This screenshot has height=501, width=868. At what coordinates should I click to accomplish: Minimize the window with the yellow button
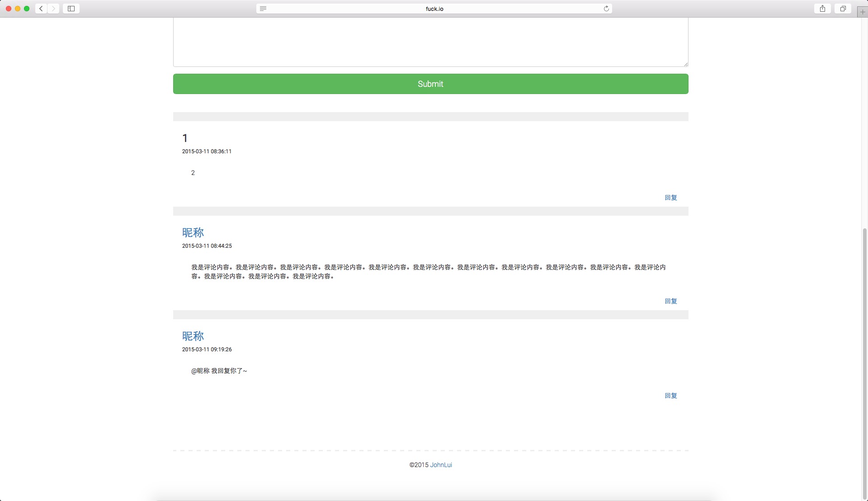[x=18, y=8]
